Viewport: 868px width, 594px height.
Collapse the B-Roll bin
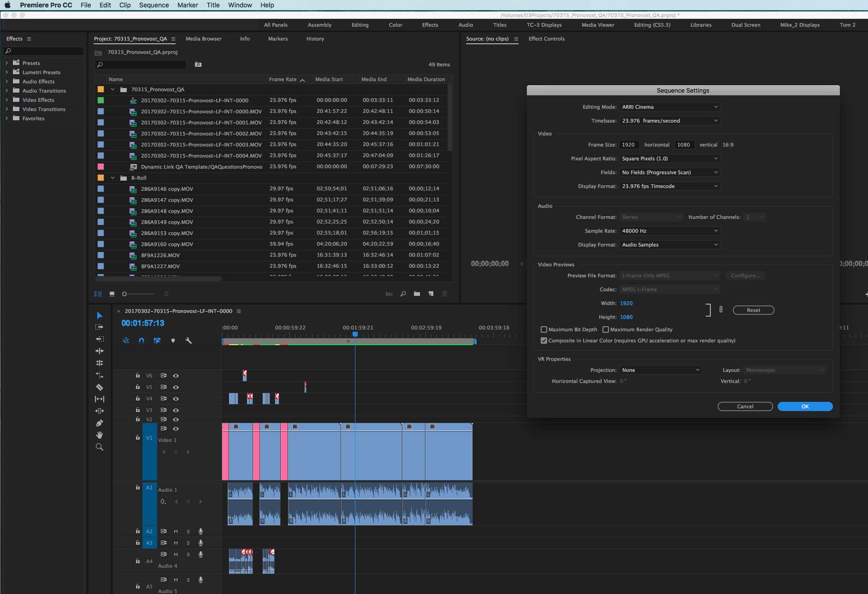point(112,178)
